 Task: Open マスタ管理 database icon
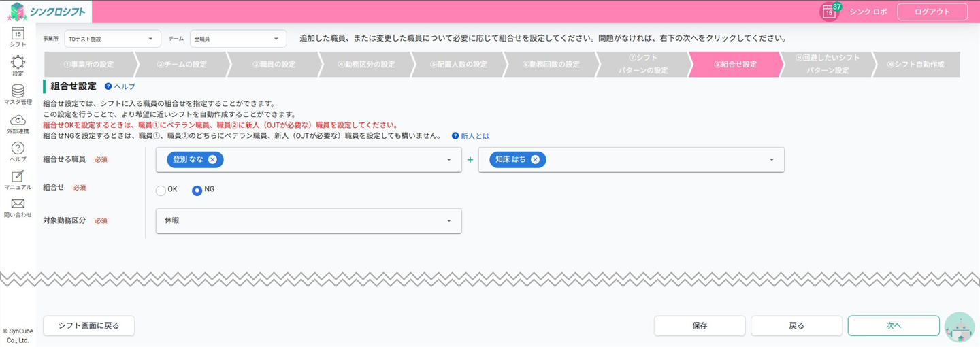(18, 92)
